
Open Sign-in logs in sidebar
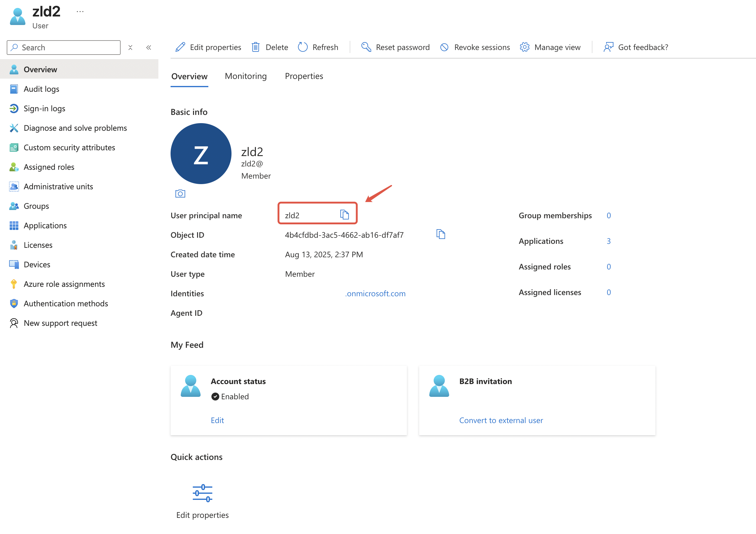click(44, 109)
